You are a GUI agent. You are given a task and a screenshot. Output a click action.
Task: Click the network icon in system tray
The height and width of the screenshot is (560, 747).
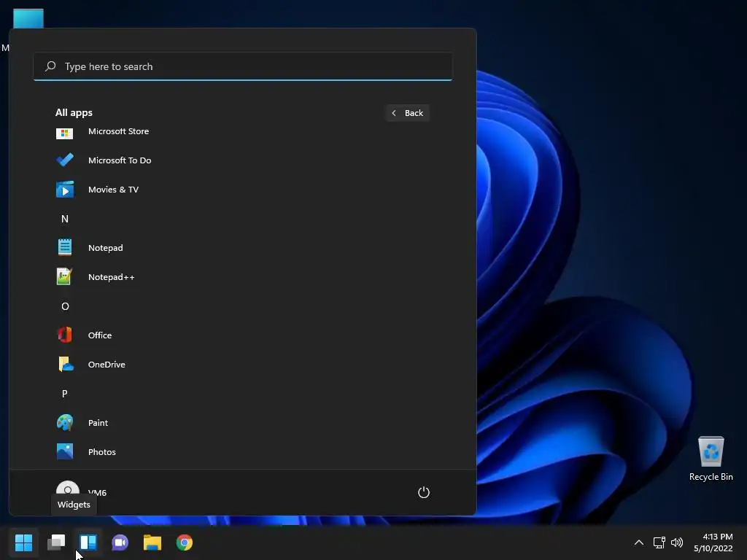point(659,542)
